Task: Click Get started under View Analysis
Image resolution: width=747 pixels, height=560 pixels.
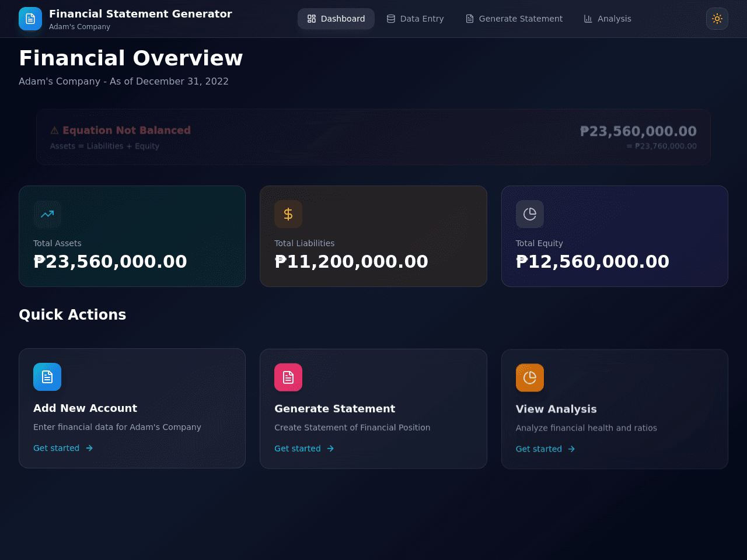Action: [546, 449]
